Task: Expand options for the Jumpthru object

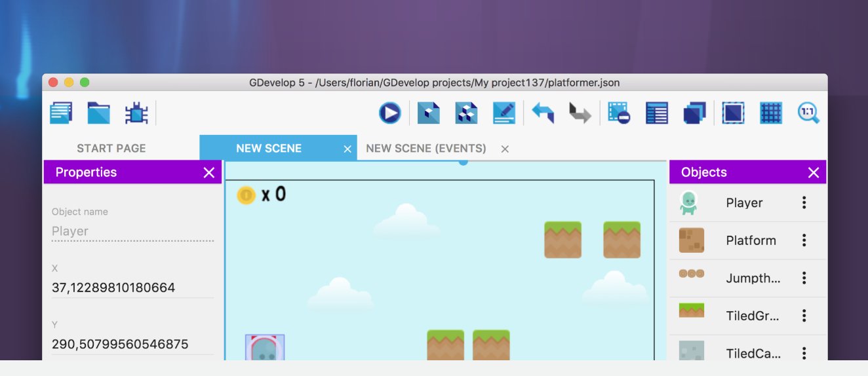Action: (x=804, y=278)
